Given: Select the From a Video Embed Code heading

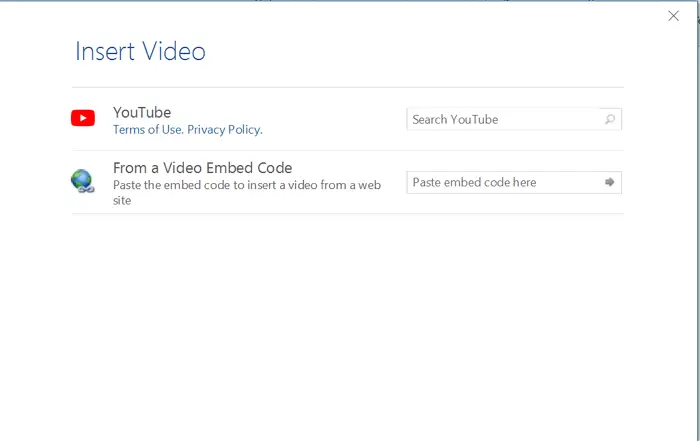Looking at the screenshot, I should coord(203,168).
